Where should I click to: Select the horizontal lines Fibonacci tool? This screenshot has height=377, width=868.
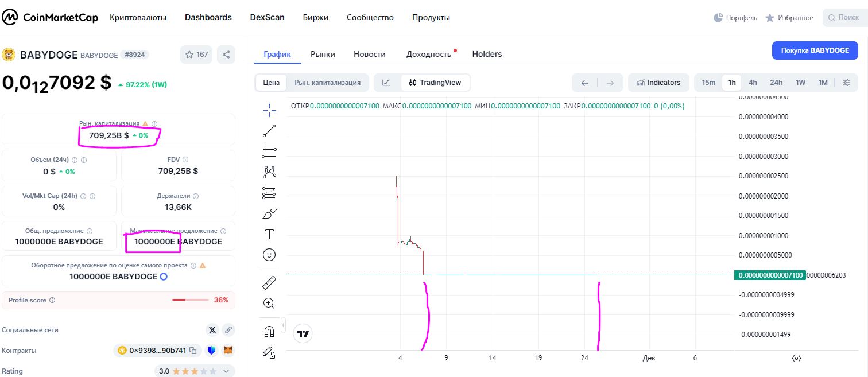coord(269,151)
